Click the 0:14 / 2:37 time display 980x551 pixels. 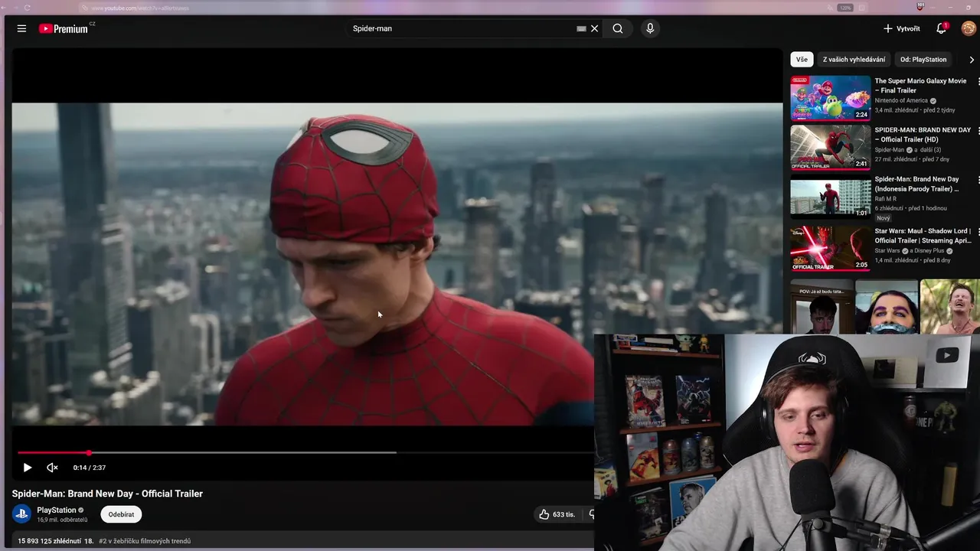pos(90,468)
